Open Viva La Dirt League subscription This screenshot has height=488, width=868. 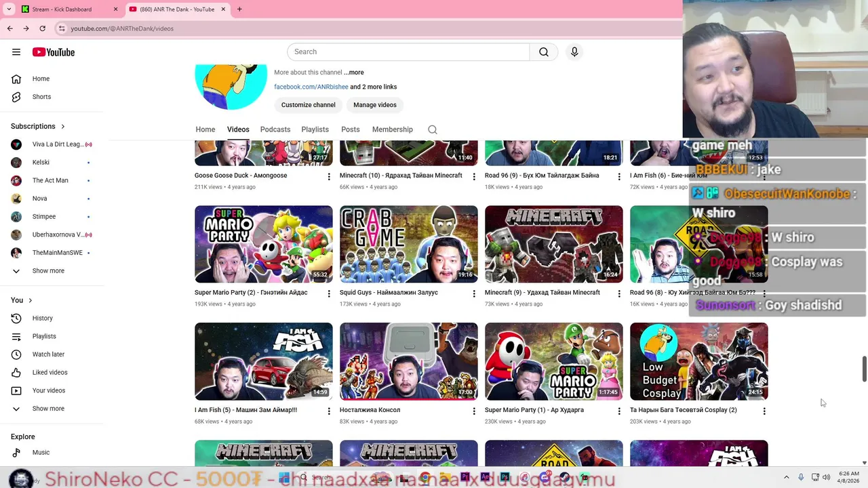tap(53, 144)
